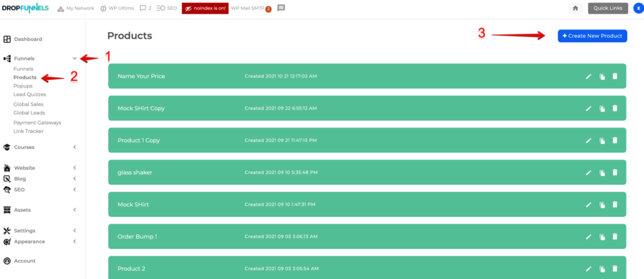Image resolution: width=644 pixels, height=279 pixels.
Task: Open WP Ultimo menu item
Action: [118, 8]
